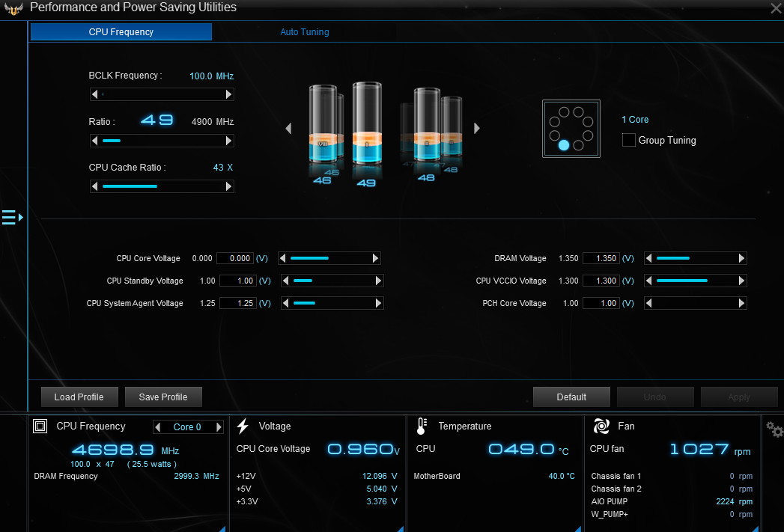Decrease CPU VCCIO Voltage with left arrow
Viewport: 784px width, 532px height.
pos(648,281)
